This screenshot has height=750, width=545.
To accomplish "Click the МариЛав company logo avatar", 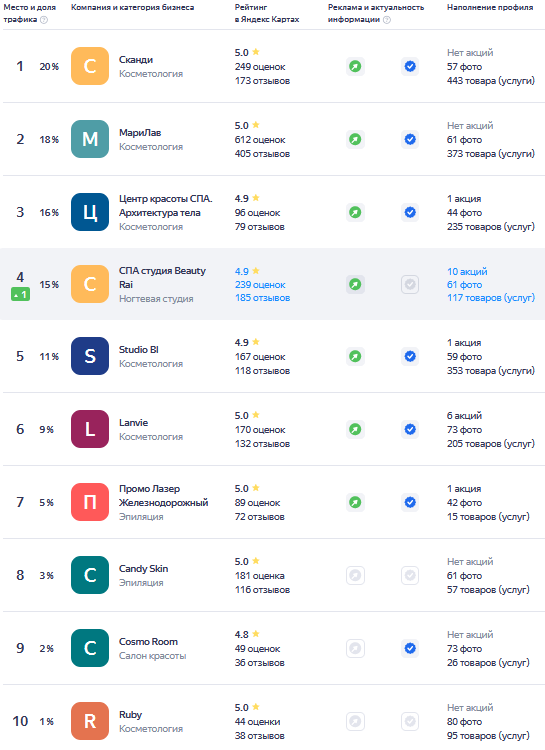I will click(x=90, y=139).
